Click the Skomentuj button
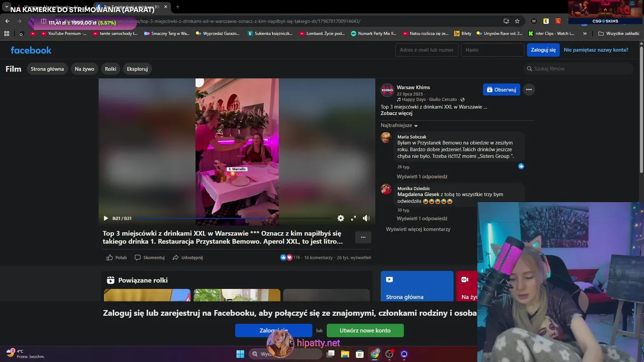The width and height of the screenshot is (644, 362). pyautogui.click(x=149, y=257)
